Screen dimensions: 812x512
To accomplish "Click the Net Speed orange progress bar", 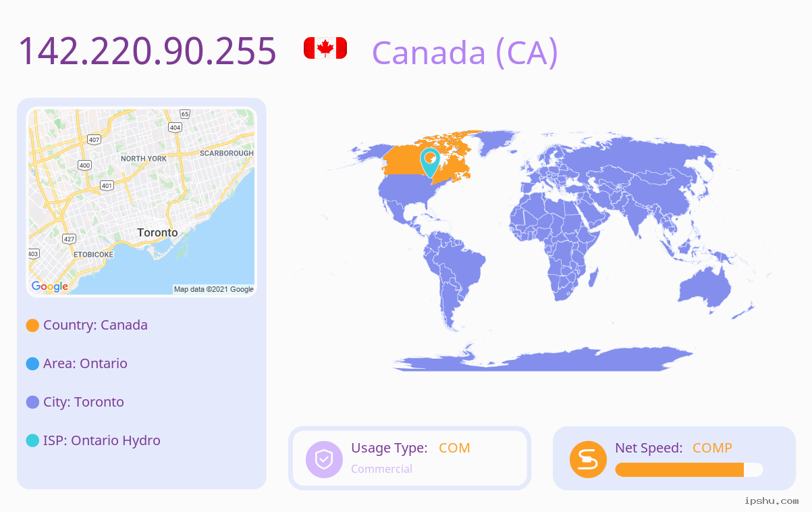I will pos(689,470).
